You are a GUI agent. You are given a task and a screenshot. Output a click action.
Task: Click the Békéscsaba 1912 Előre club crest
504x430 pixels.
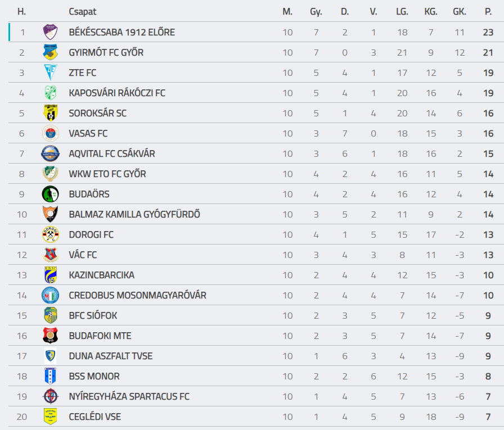click(51, 32)
